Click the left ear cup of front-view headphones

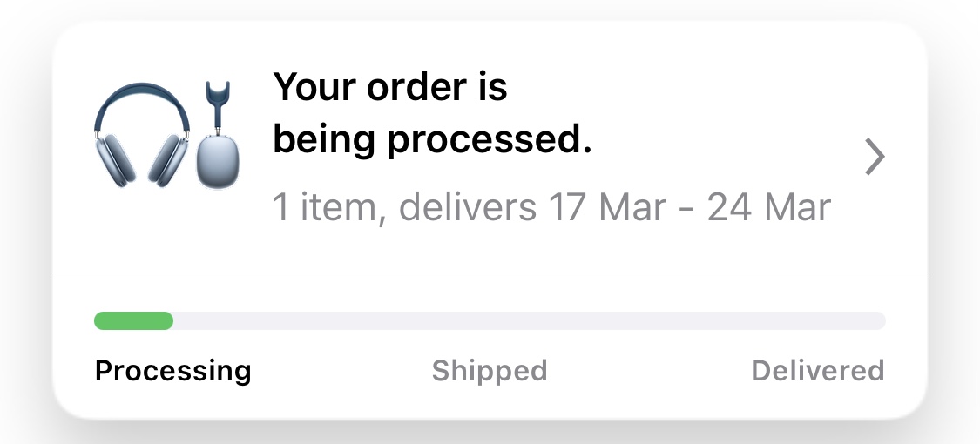115,158
